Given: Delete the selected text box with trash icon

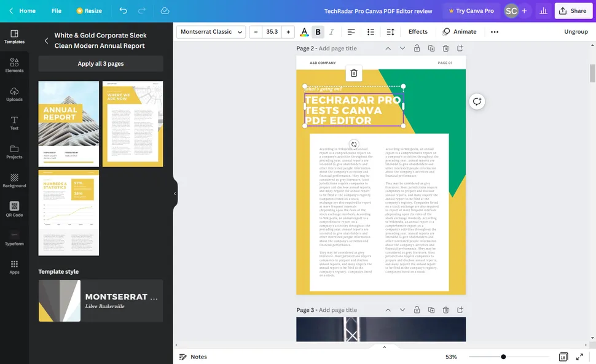Looking at the screenshot, I should click(x=354, y=73).
